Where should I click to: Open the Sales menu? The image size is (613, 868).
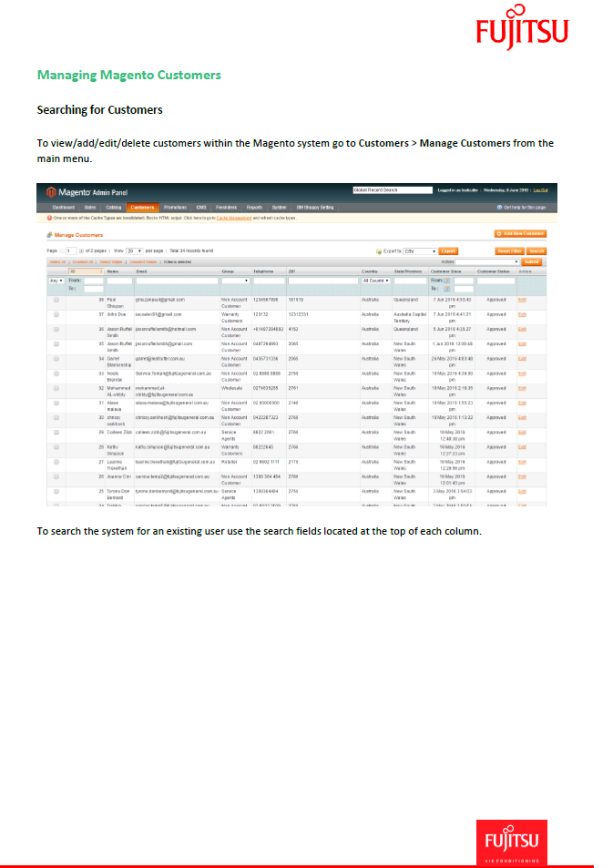[90, 208]
